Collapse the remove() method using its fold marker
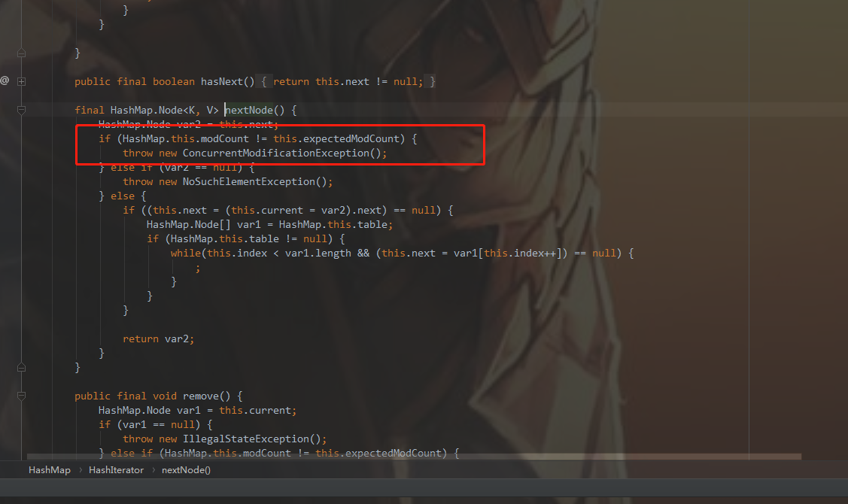The height and width of the screenshot is (504, 848). 22,396
